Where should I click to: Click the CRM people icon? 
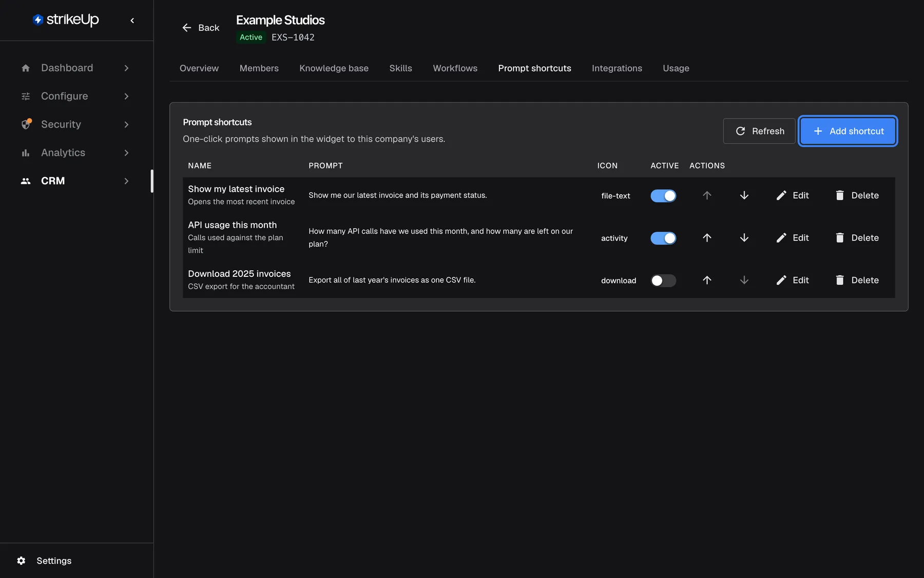point(26,181)
